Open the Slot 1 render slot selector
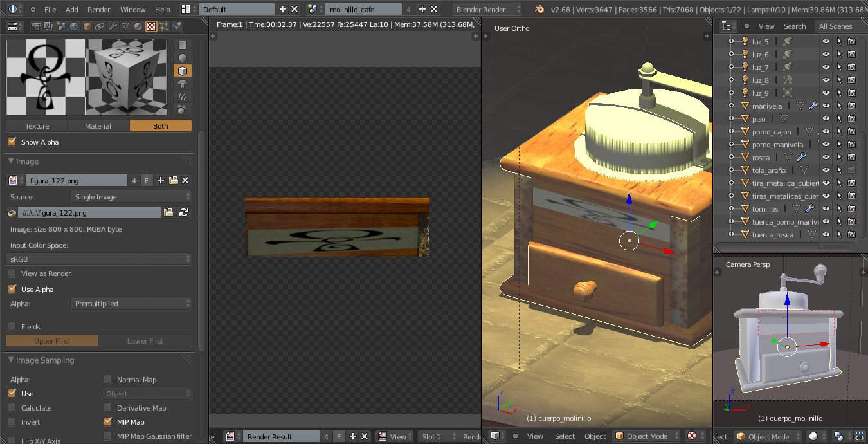The height and width of the screenshot is (444, 868). [437, 437]
